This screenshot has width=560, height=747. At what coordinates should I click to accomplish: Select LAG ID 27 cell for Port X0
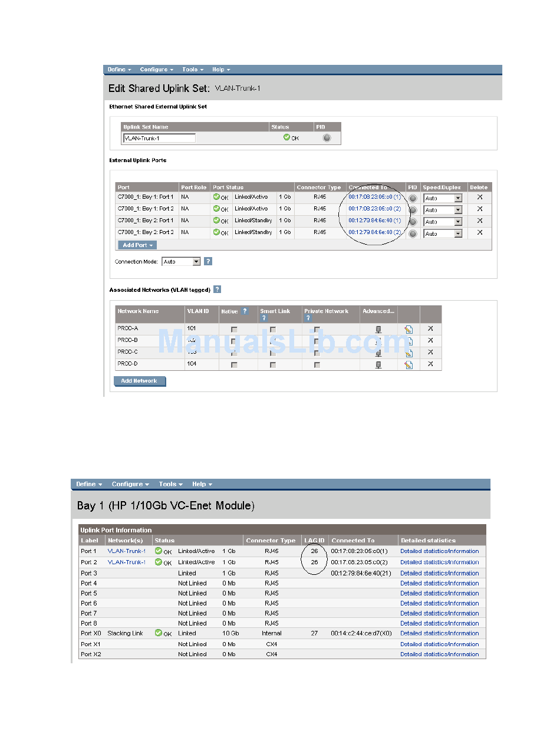[315, 633]
